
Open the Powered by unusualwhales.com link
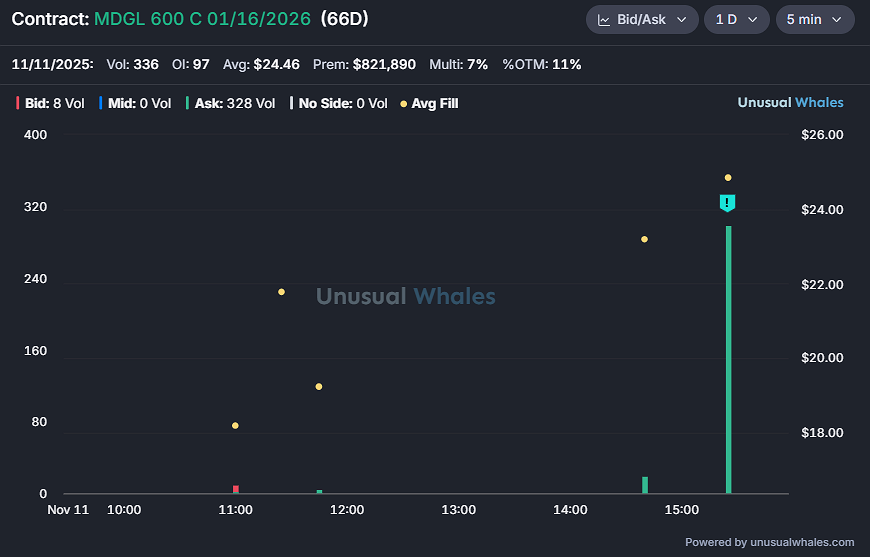pos(769,542)
